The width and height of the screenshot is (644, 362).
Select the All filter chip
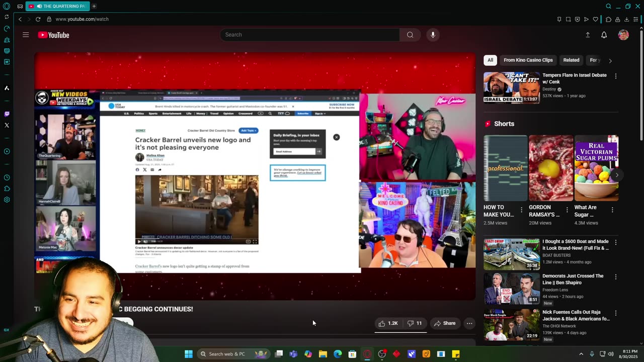pos(490,60)
